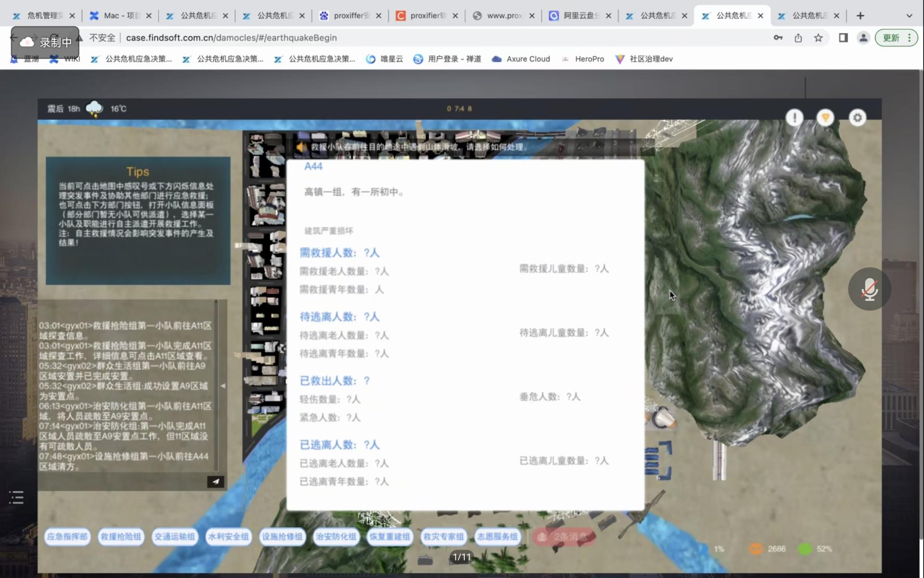Open the game settings gear

click(x=857, y=118)
